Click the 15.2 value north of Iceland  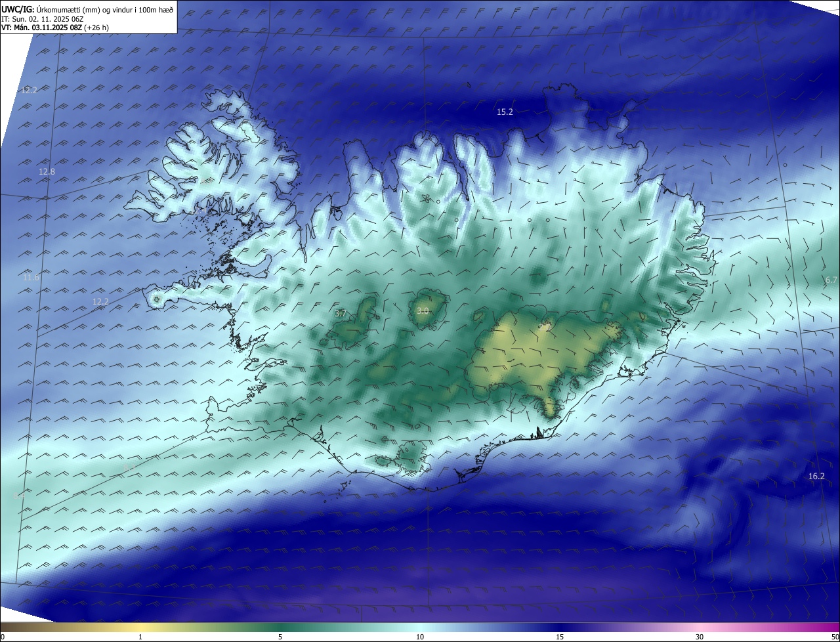coord(505,112)
